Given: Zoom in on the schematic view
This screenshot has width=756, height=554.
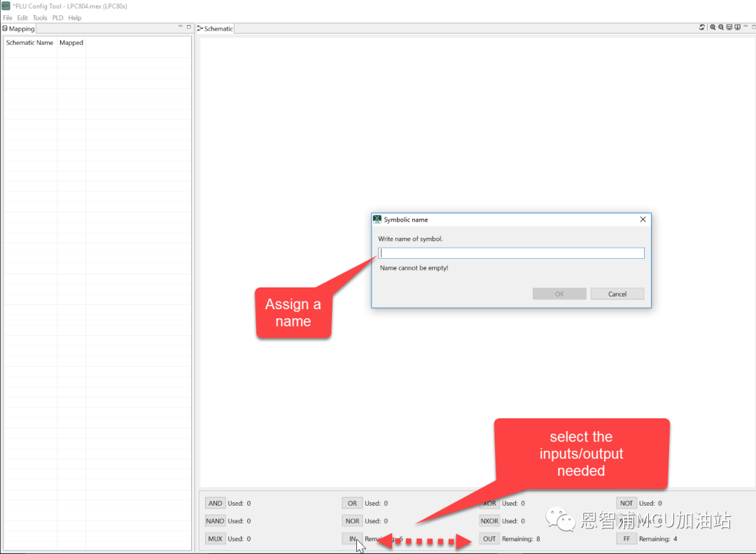Looking at the screenshot, I should pos(713,27).
